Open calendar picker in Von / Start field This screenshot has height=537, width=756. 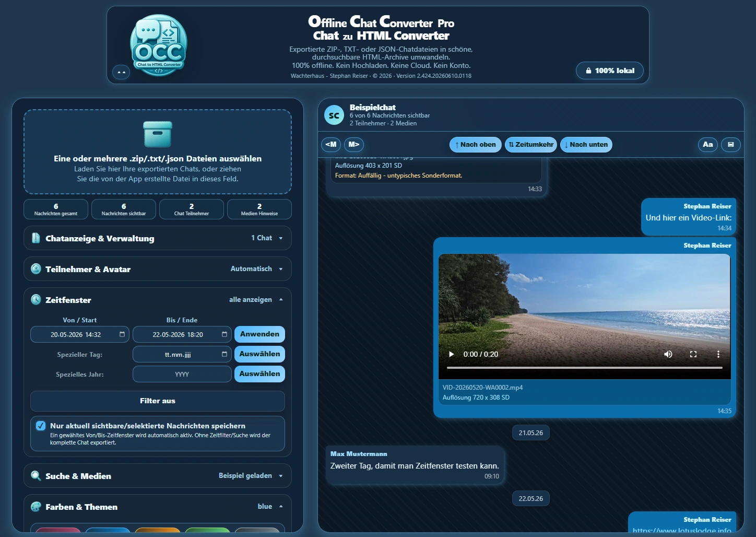(x=122, y=334)
